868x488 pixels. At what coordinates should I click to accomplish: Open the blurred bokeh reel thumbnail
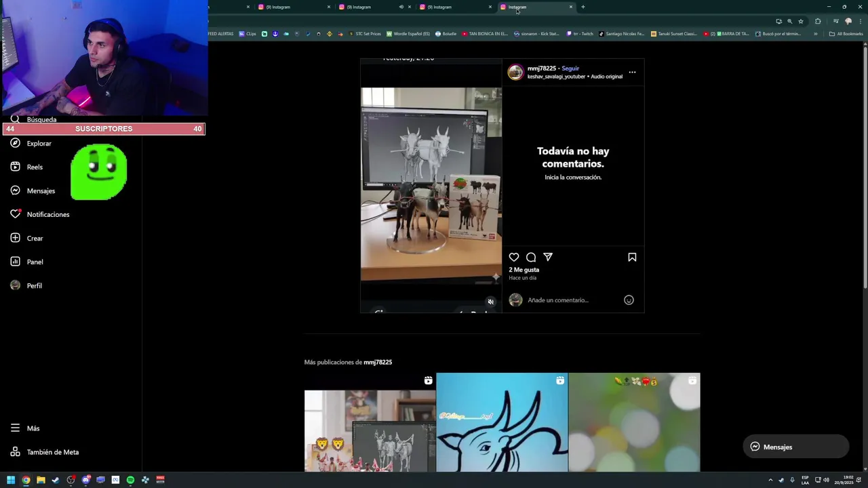click(x=634, y=422)
